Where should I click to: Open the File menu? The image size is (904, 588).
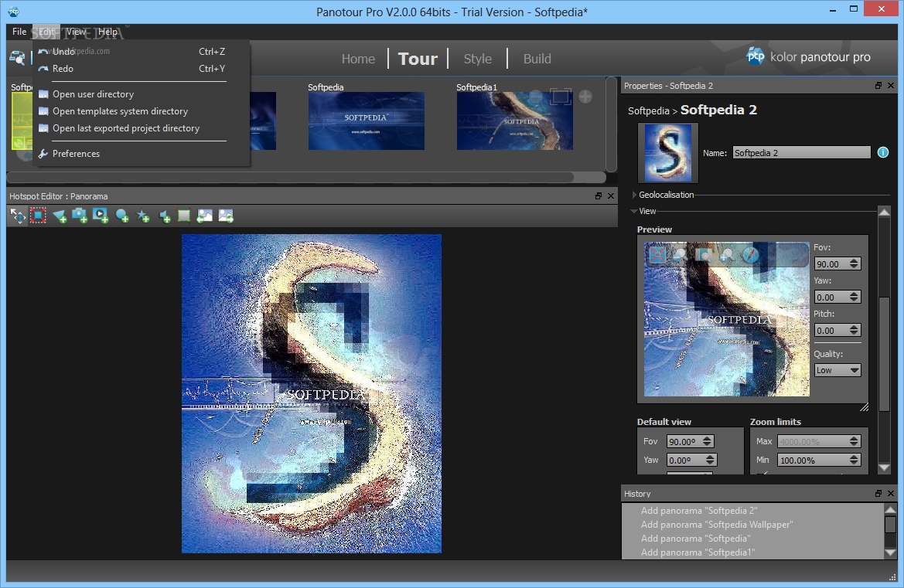19,32
